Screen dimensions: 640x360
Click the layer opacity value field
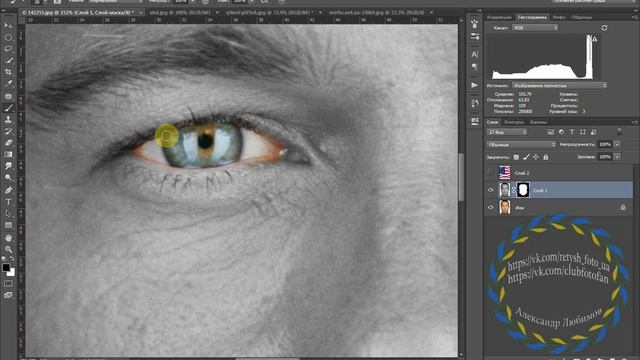point(604,144)
